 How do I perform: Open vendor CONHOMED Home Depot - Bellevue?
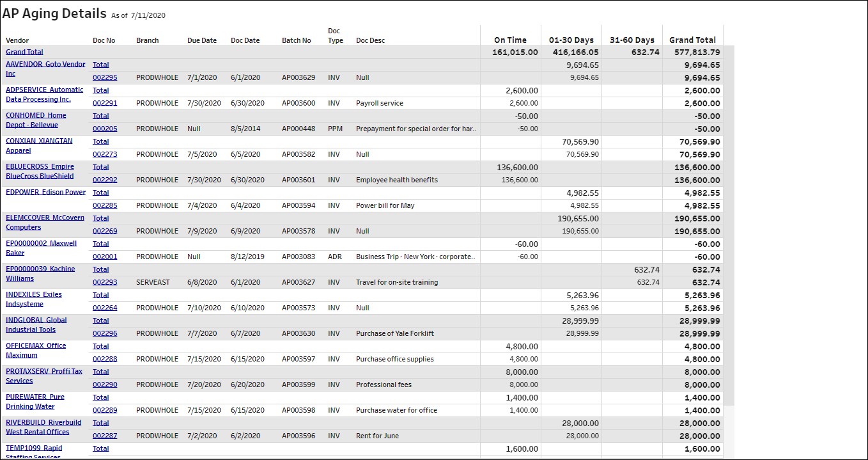click(x=36, y=120)
